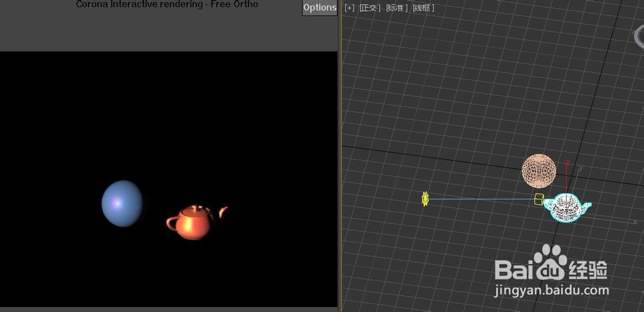Select the wireframe teapot in the viewport
The height and width of the screenshot is (312, 644).
[567, 207]
